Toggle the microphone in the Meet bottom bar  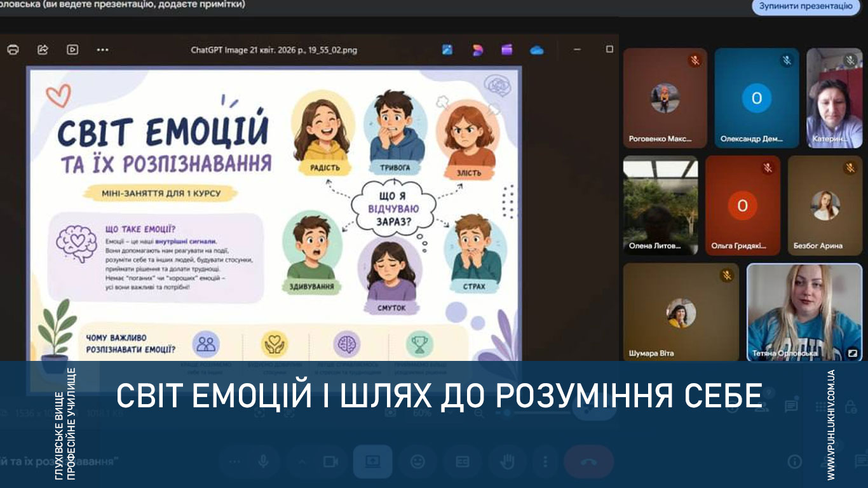263,462
